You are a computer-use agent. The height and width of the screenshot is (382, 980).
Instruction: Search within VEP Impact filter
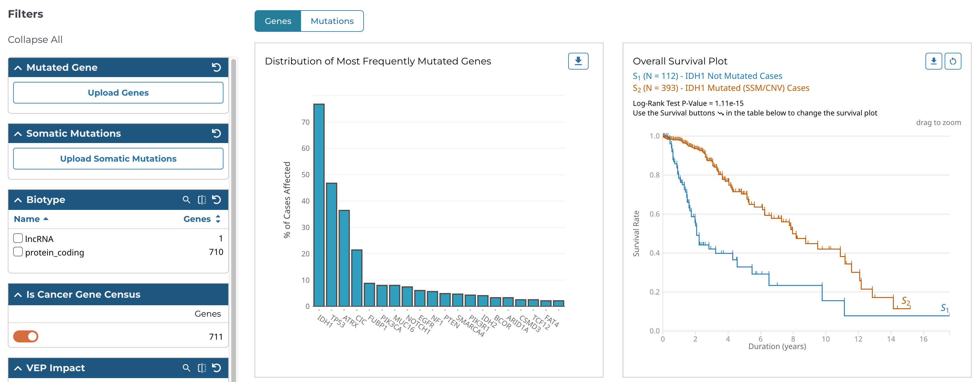pos(186,368)
